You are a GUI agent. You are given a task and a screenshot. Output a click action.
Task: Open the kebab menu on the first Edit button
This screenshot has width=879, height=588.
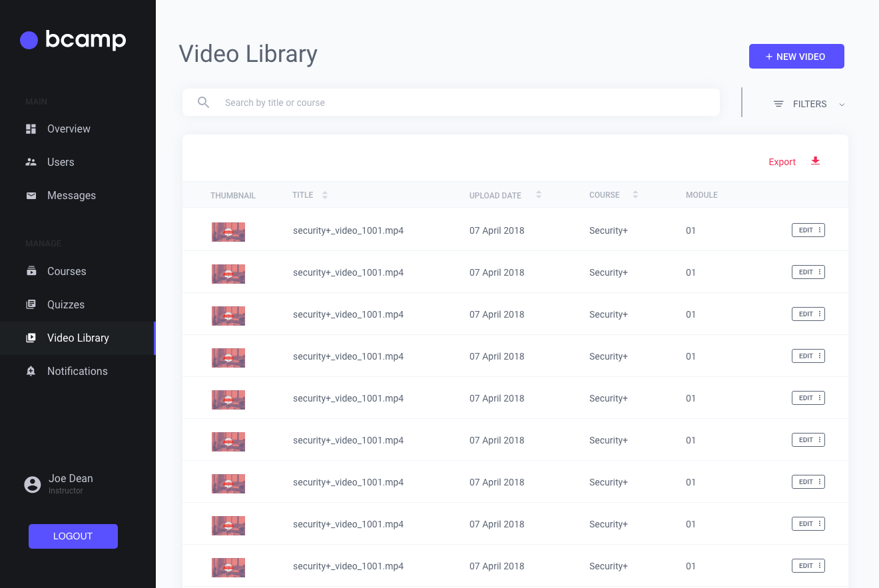coord(819,230)
